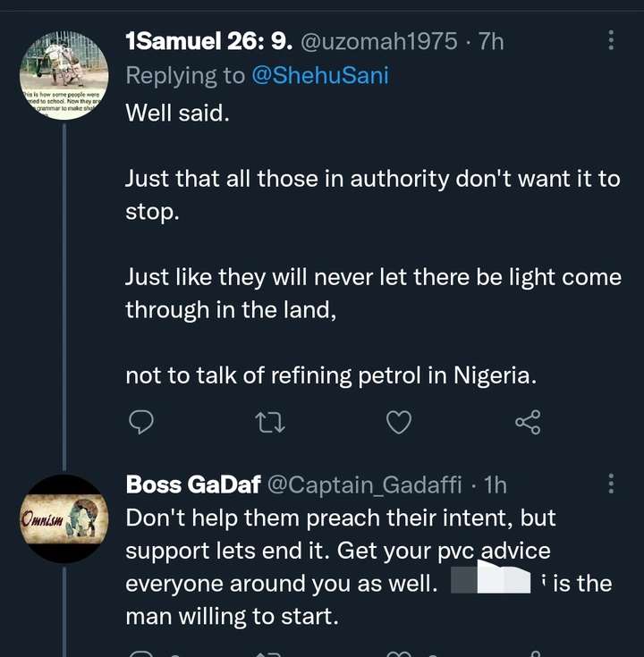Like the tweet by @uzomah1975

[x=399, y=422]
